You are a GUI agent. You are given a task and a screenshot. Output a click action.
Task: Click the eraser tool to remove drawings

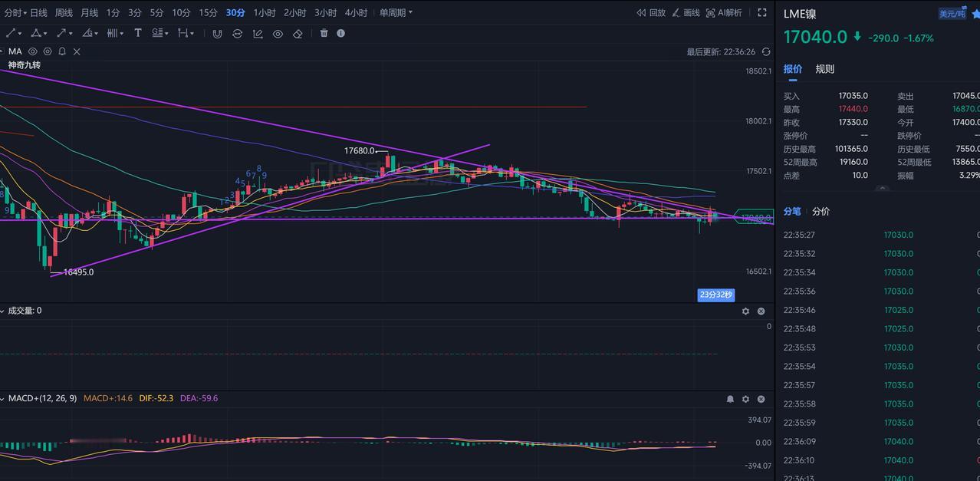tap(298, 33)
